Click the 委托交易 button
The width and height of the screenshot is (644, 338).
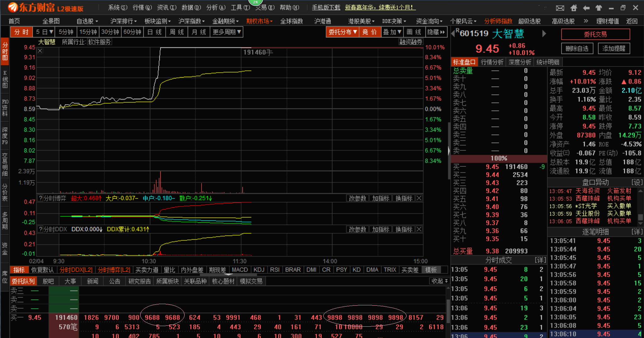click(x=596, y=34)
